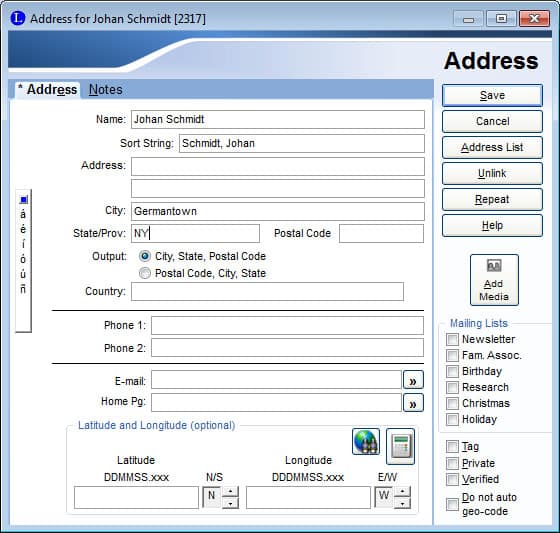Click the N/S direction field showing N
Viewport: 560px width, 533px height.
tap(212, 497)
